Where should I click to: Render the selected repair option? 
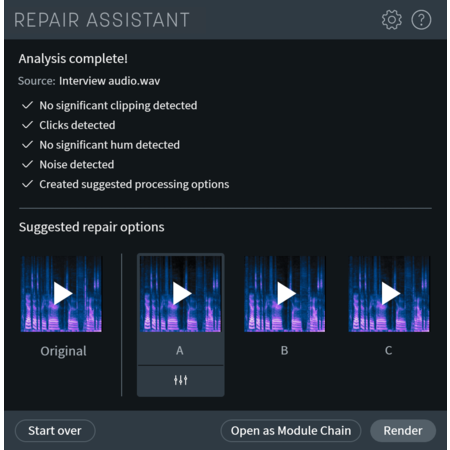[x=403, y=431]
